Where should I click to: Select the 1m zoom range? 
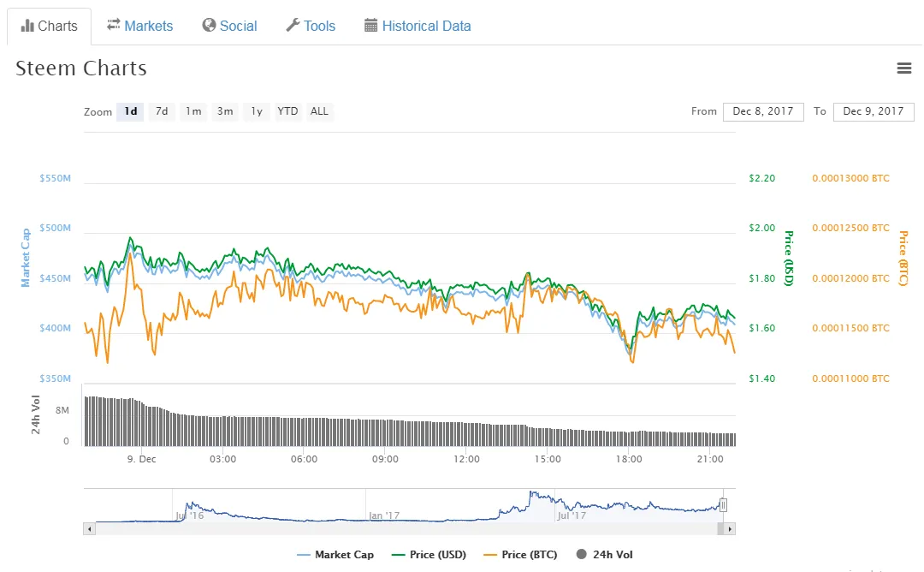point(193,111)
